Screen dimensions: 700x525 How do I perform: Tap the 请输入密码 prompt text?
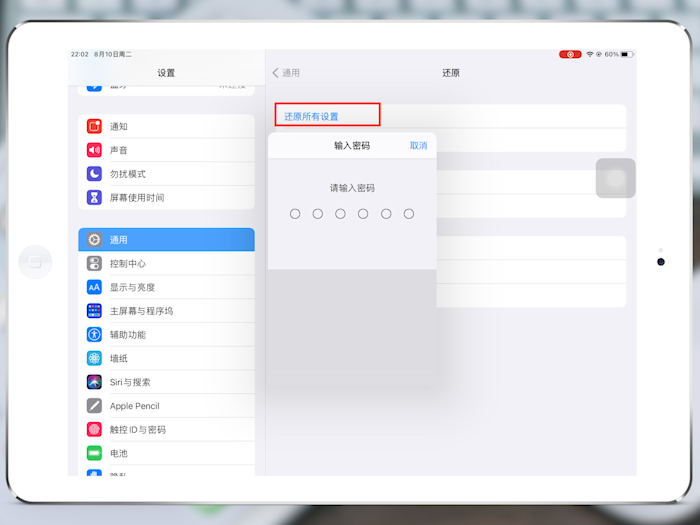pos(352,188)
